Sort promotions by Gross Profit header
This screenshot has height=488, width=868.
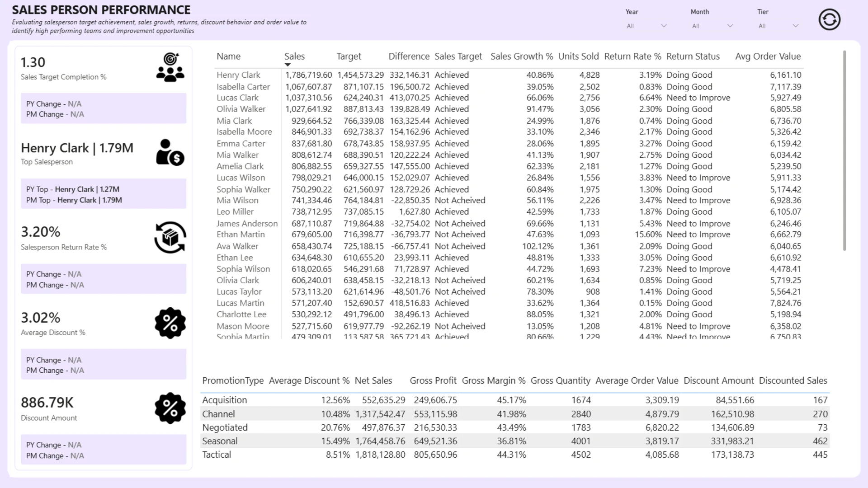(x=433, y=380)
